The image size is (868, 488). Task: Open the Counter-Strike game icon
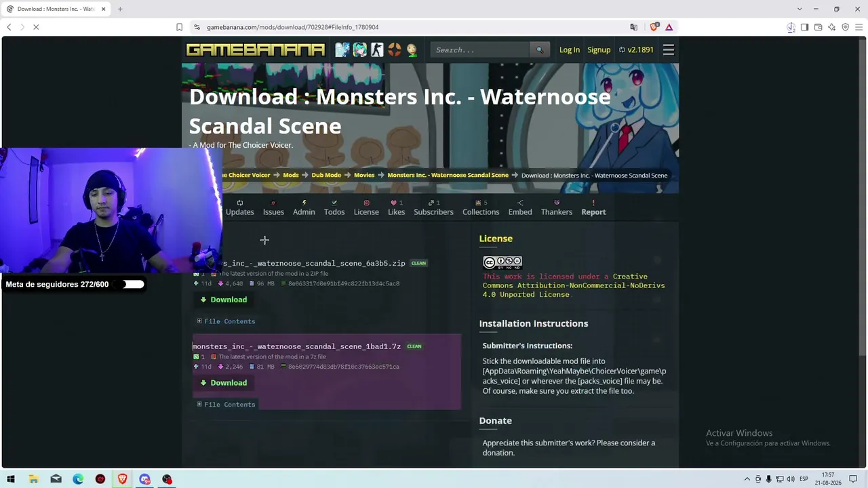[377, 49]
